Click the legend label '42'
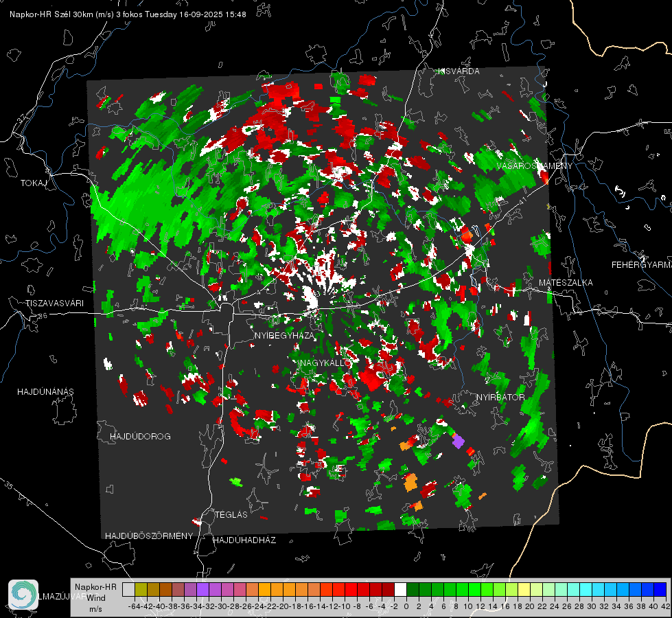 (665, 606)
